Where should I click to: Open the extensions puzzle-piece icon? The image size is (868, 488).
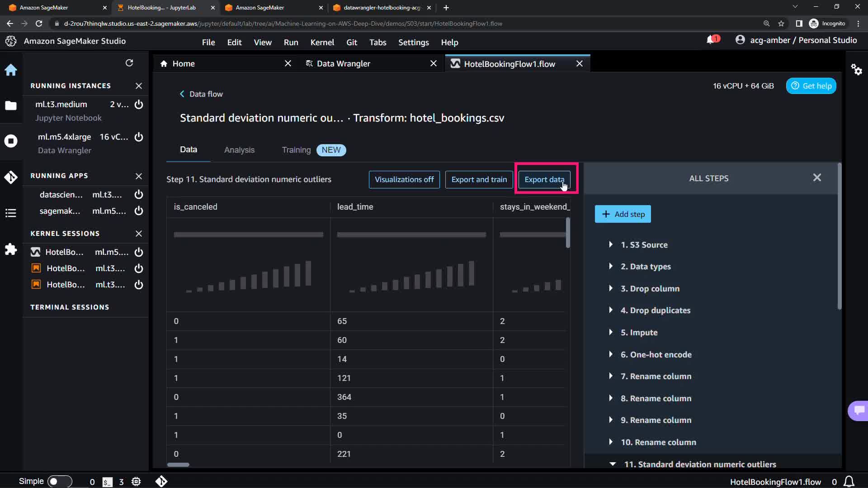tap(11, 249)
